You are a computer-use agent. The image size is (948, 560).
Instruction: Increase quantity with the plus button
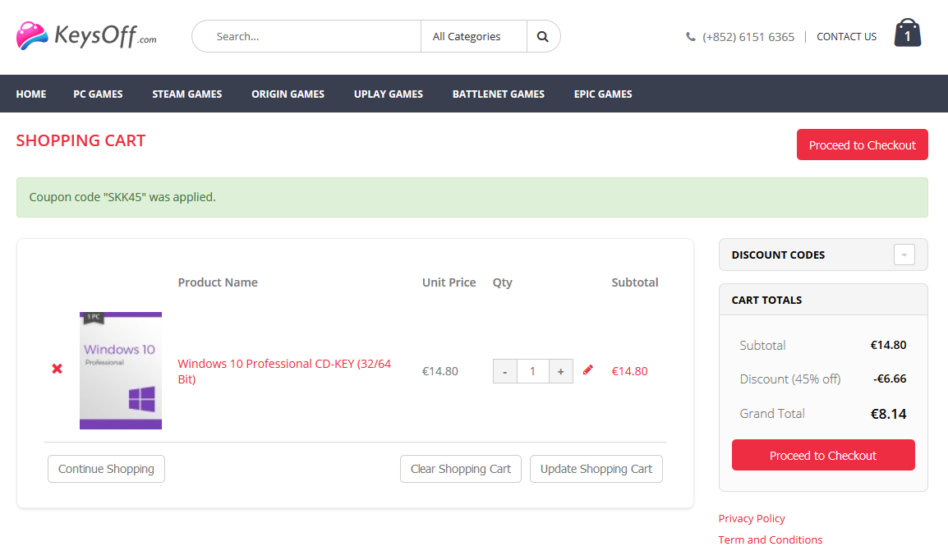pyautogui.click(x=560, y=371)
